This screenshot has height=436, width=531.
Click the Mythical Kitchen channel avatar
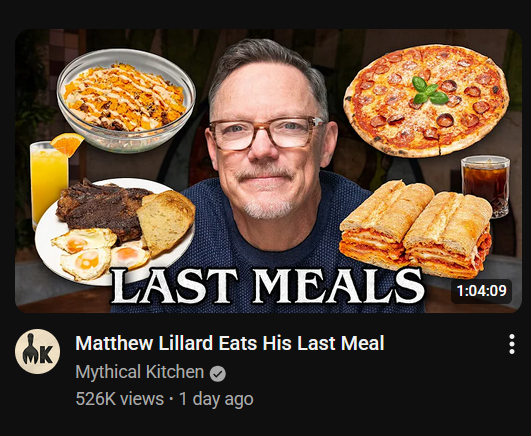point(38,351)
